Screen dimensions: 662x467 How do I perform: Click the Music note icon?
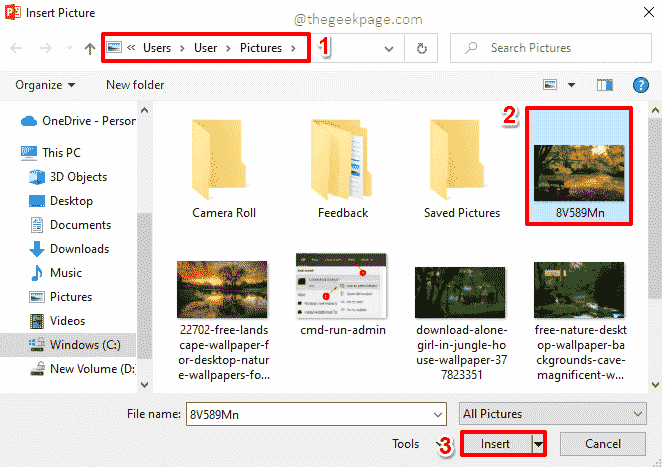(37, 273)
